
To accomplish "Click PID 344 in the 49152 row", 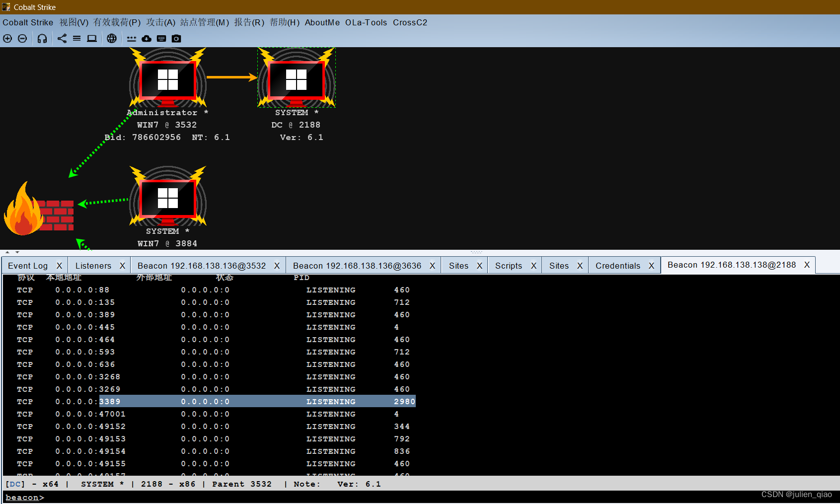I will (x=402, y=426).
